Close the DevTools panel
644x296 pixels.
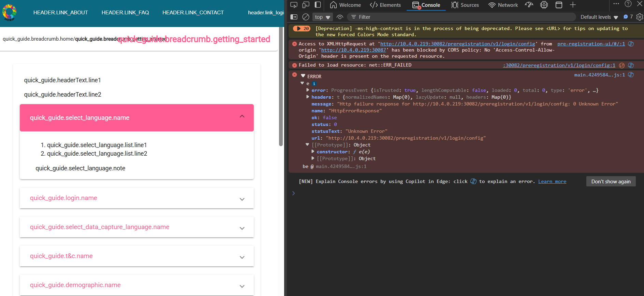pos(640,4)
